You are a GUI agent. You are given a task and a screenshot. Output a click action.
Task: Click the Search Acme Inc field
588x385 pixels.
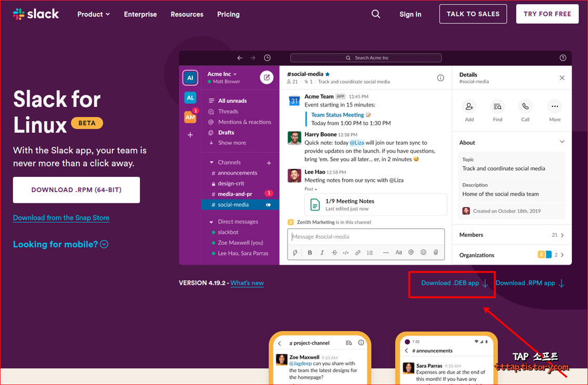click(x=366, y=58)
